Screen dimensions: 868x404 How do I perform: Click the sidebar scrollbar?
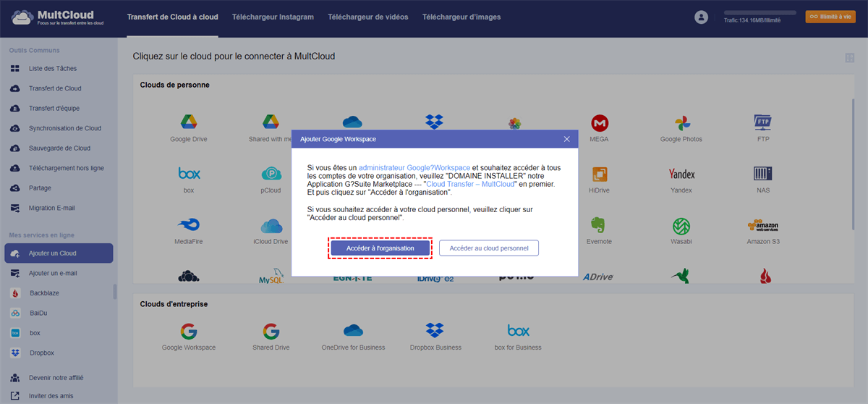tap(115, 292)
